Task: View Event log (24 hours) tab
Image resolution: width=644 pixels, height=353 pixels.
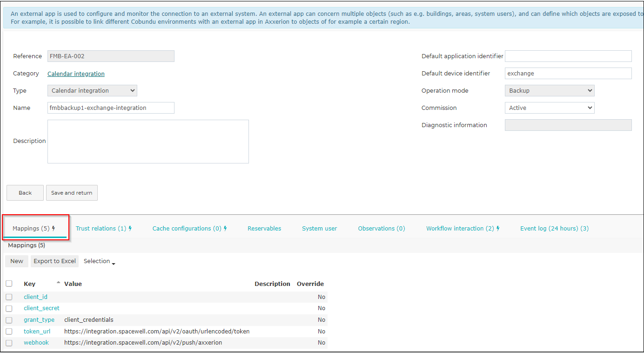Action: click(554, 228)
